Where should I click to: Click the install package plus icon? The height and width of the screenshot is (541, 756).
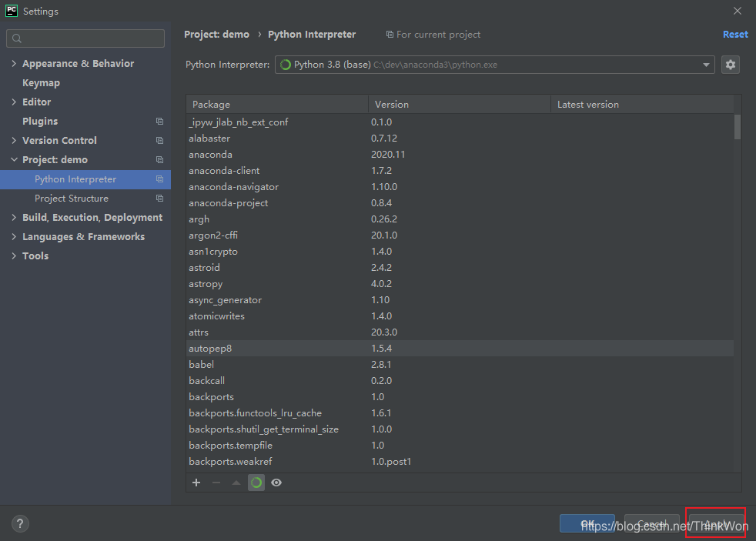[x=196, y=483]
